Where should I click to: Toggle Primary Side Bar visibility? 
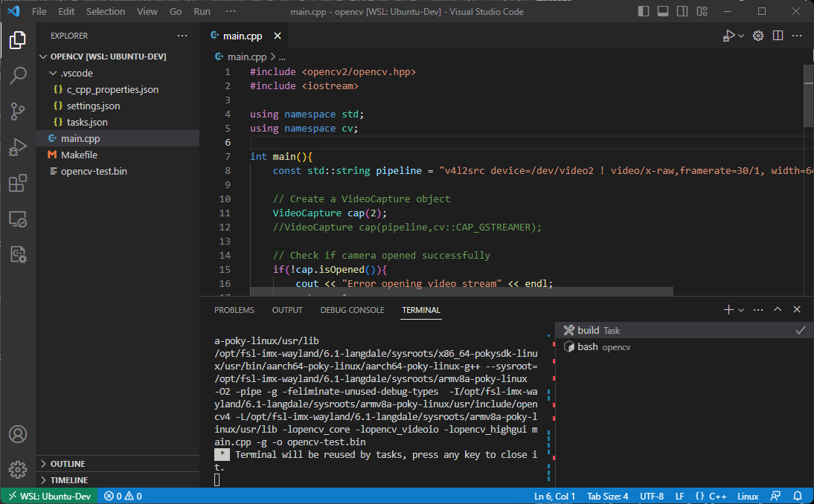pyautogui.click(x=643, y=11)
